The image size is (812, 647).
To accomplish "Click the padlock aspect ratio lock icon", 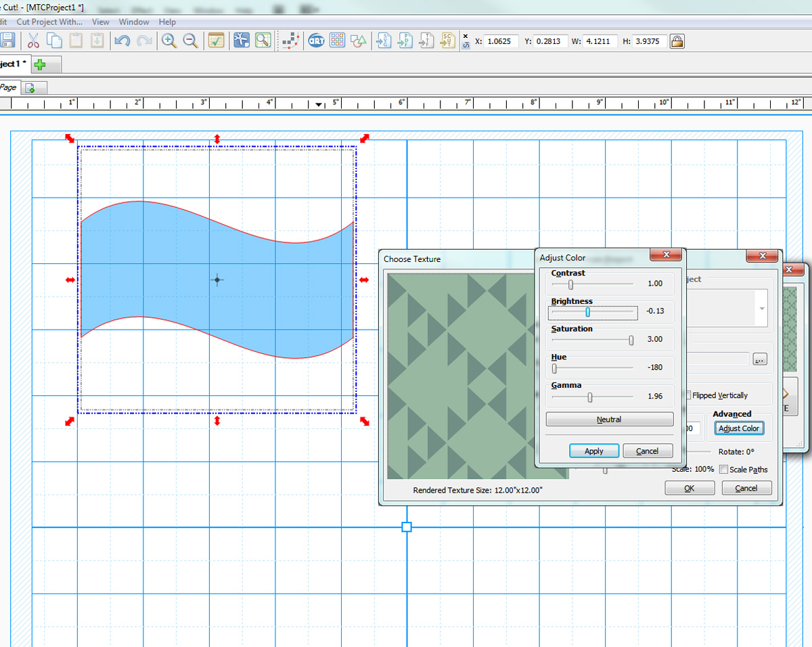I will pos(676,41).
